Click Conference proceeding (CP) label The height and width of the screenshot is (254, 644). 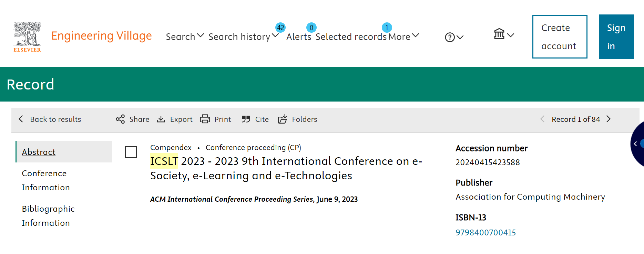click(253, 147)
